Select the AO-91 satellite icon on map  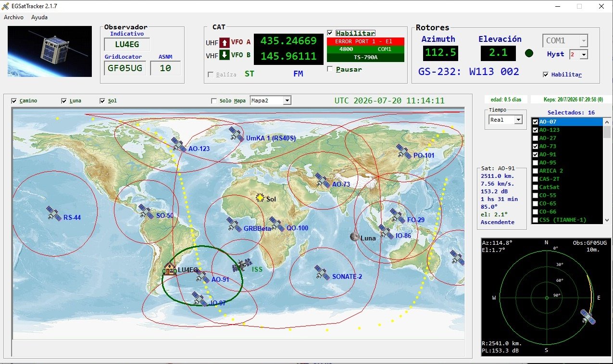point(202,276)
